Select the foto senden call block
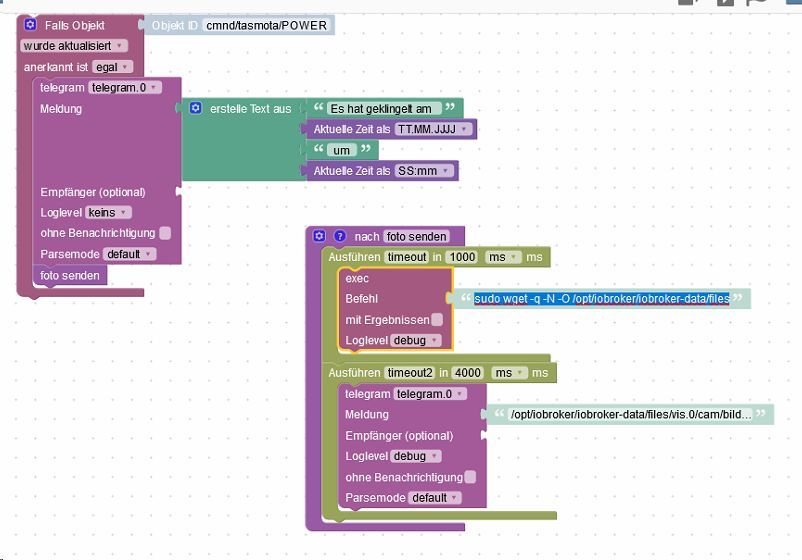The image size is (802, 560). 70,275
